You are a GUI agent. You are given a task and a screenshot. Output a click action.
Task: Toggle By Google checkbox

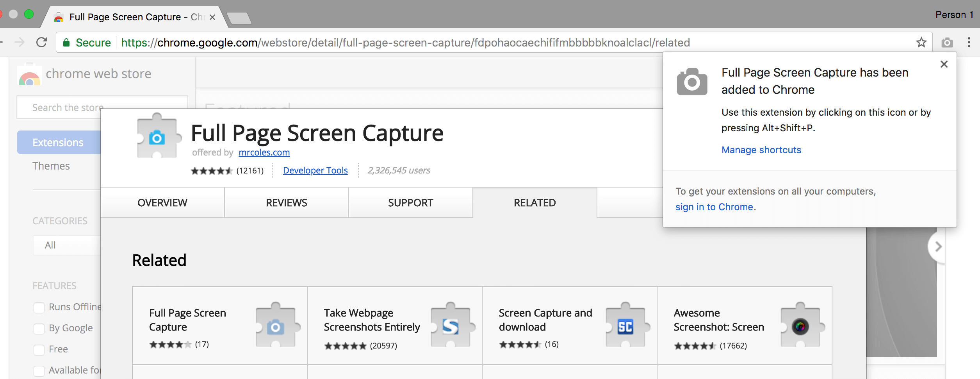[39, 329]
